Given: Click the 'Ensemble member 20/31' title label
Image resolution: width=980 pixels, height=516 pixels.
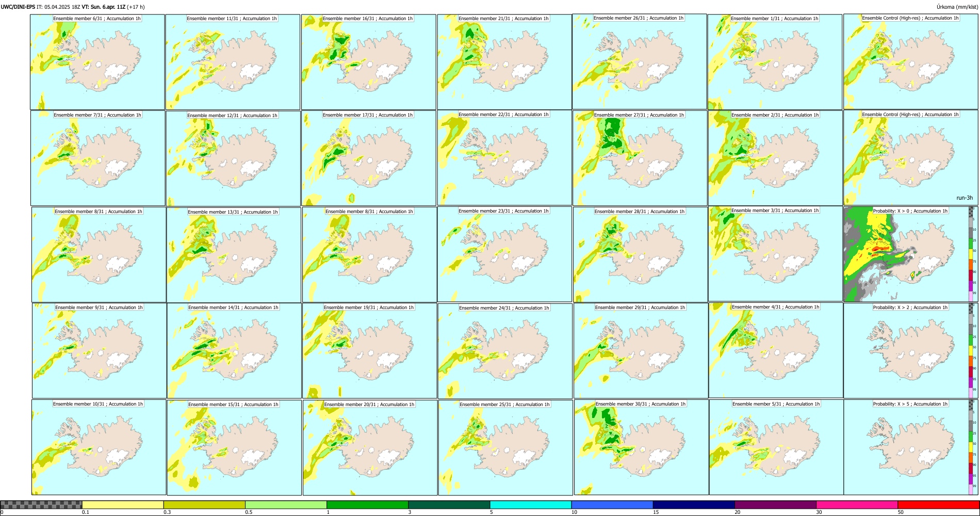Looking at the screenshot, I should point(369,405).
